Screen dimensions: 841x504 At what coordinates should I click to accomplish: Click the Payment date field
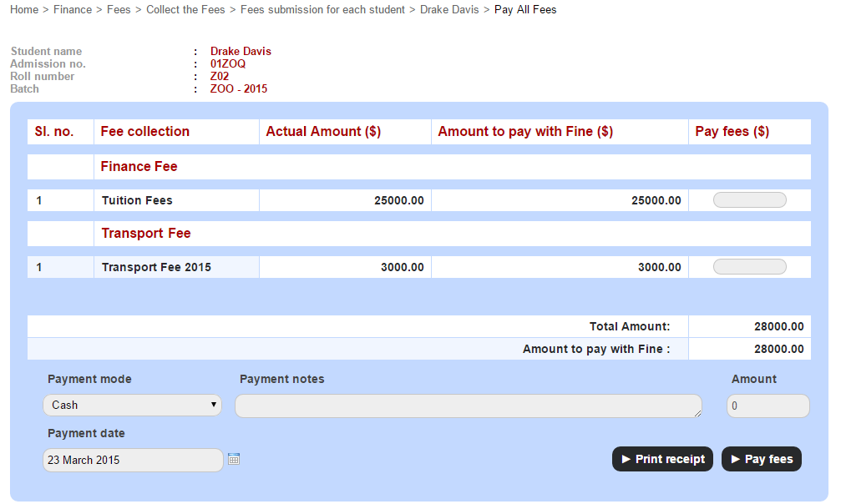(x=132, y=461)
